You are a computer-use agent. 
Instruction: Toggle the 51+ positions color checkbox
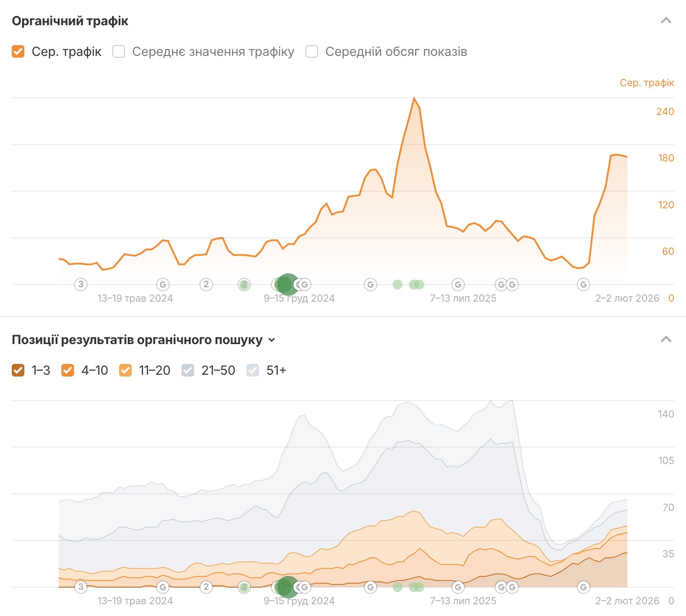pyautogui.click(x=253, y=370)
